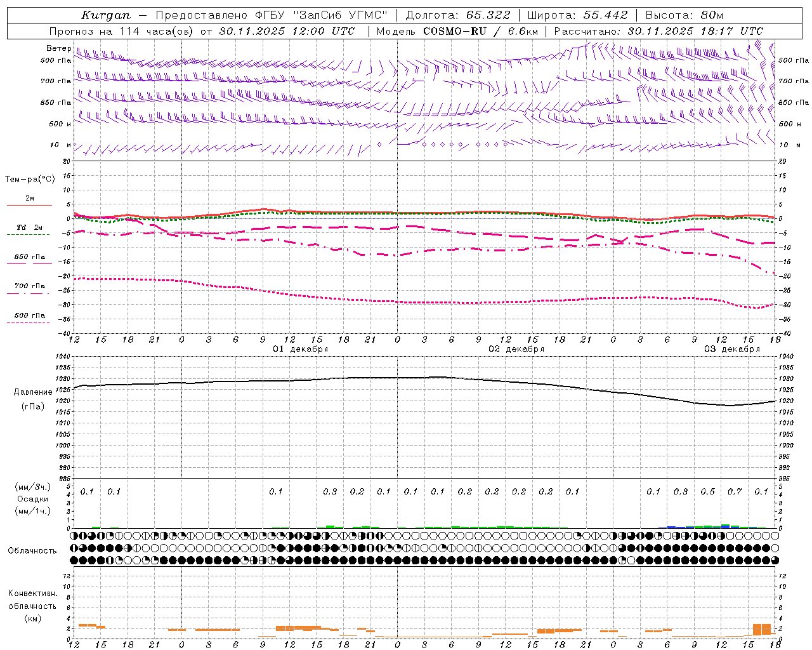Image resolution: width=812 pixels, height=650 pixels.
Task: Click the "10 м" wind level label on the left
Action: 60,145
